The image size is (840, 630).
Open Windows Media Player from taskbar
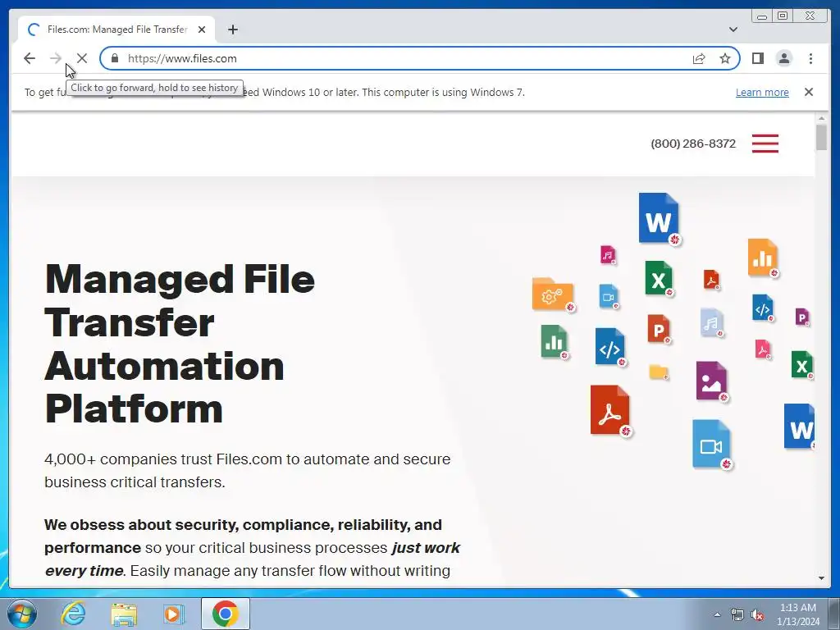pos(174,614)
